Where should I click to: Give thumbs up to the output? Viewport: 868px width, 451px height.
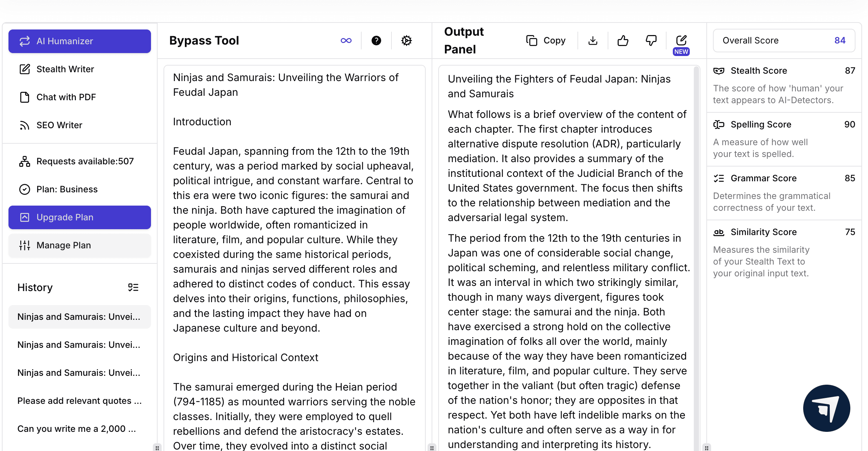pyautogui.click(x=623, y=41)
